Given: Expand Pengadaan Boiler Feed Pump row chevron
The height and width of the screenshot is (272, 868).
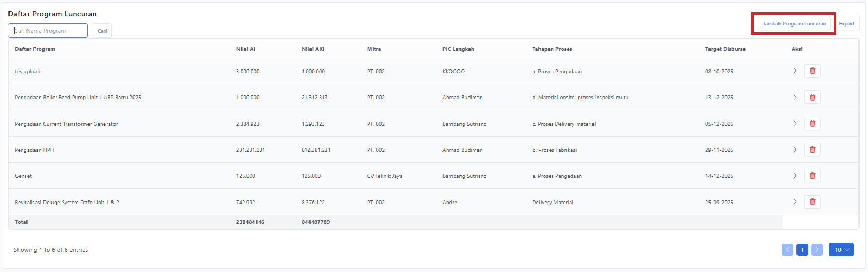Looking at the screenshot, I should pyautogui.click(x=794, y=97).
